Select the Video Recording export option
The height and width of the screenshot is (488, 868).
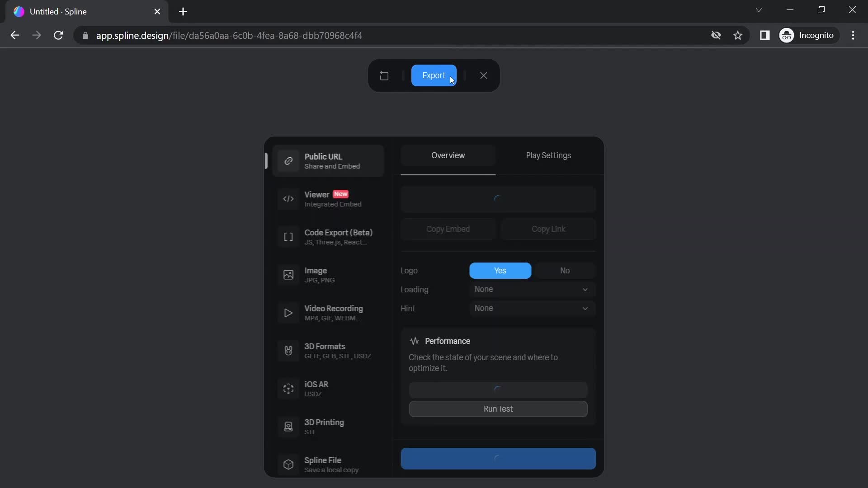click(331, 312)
